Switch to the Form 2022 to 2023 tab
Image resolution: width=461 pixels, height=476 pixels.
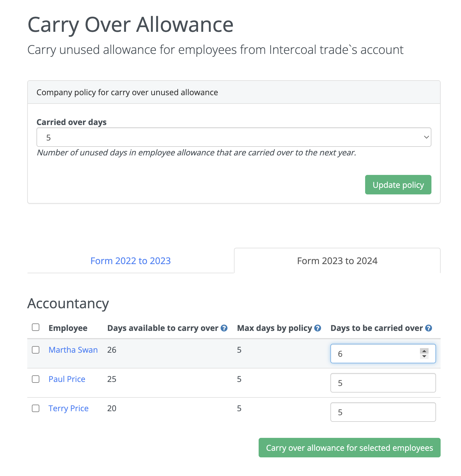(x=131, y=261)
